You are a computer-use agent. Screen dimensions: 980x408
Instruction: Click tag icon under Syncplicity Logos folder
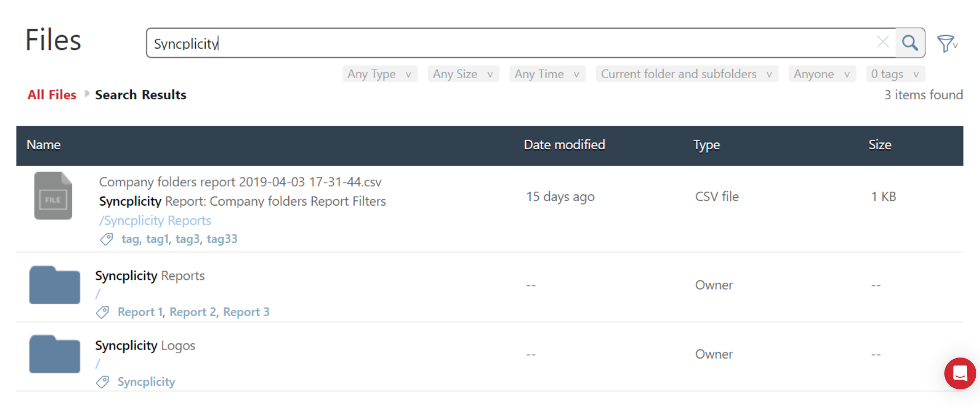(103, 382)
